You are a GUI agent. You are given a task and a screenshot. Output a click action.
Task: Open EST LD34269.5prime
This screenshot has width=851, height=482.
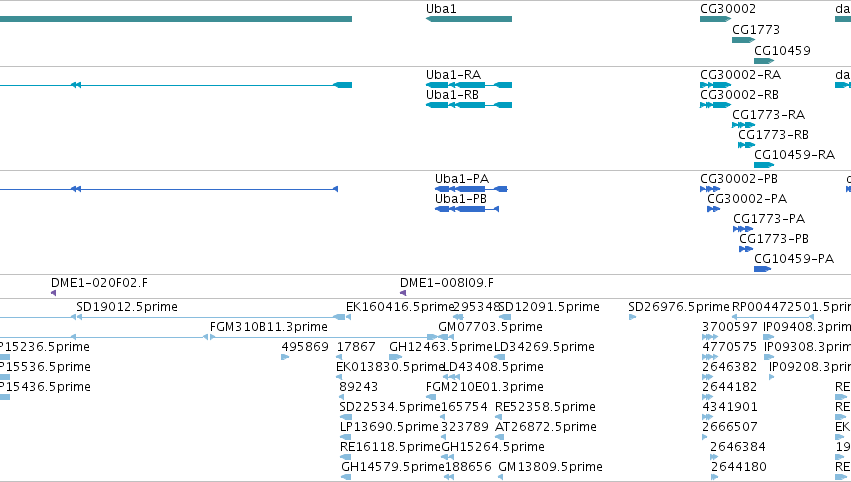[x=544, y=347]
